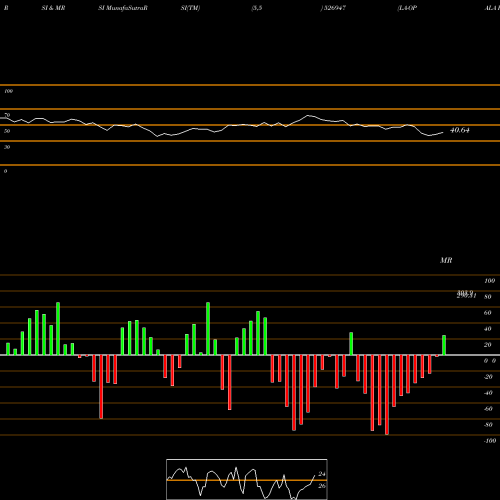Click "SI(TM)" in the chart header
The width and height of the screenshot is (500, 500).
[190, 8]
